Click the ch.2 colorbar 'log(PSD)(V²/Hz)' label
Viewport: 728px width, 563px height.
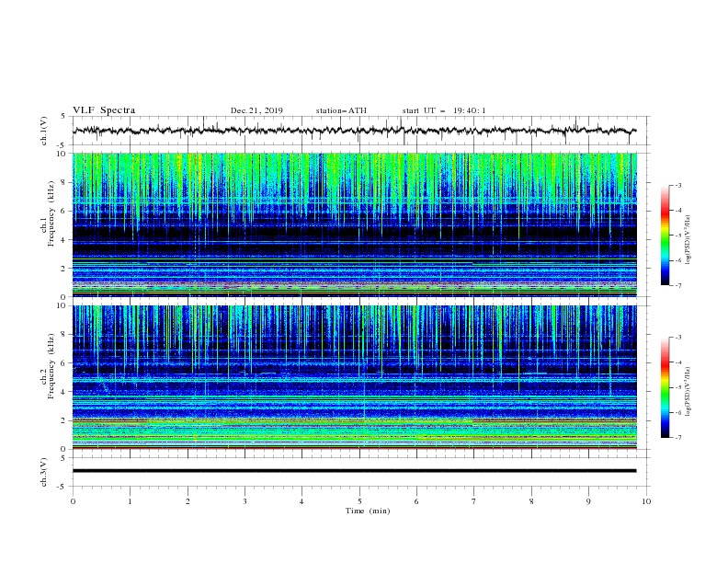pyautogui.click(x=688, y=392)
